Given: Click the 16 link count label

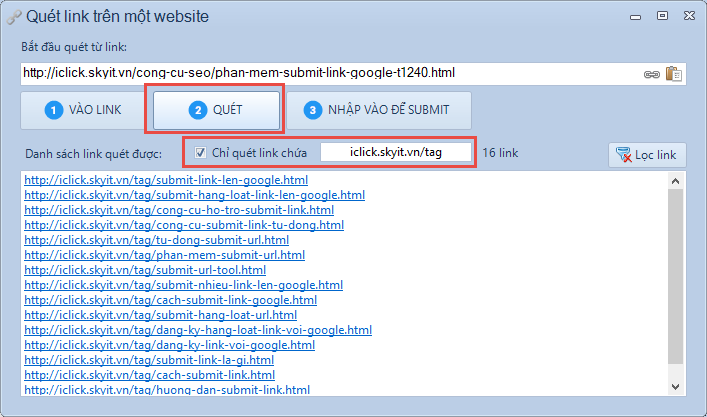Looking at the screenshot, I should pyautogui.click(x=500, y=153).
